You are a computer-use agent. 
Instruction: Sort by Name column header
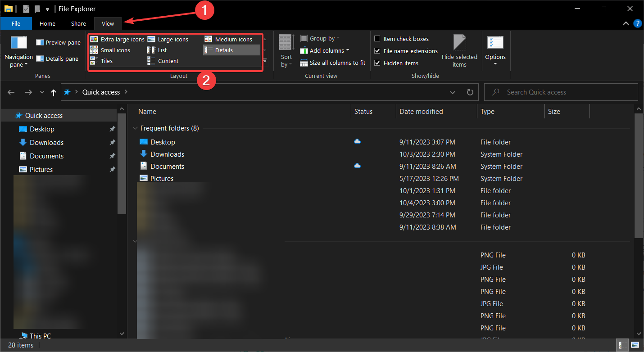pos(147,112)
